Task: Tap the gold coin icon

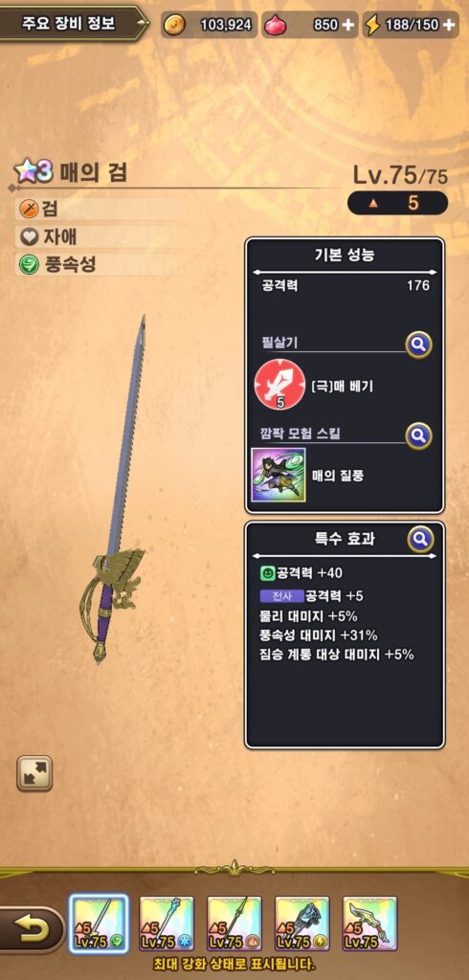Action: click(174, 25)
